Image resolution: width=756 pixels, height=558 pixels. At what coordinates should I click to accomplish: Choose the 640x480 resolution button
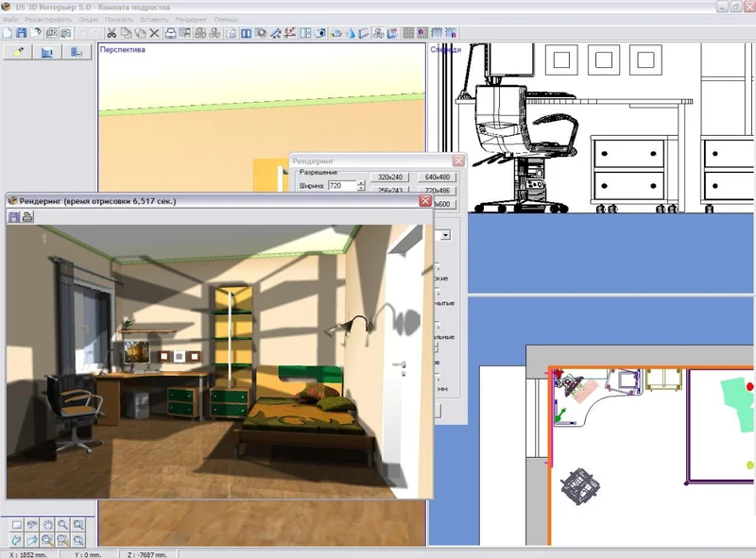click(x=438, y=178)
